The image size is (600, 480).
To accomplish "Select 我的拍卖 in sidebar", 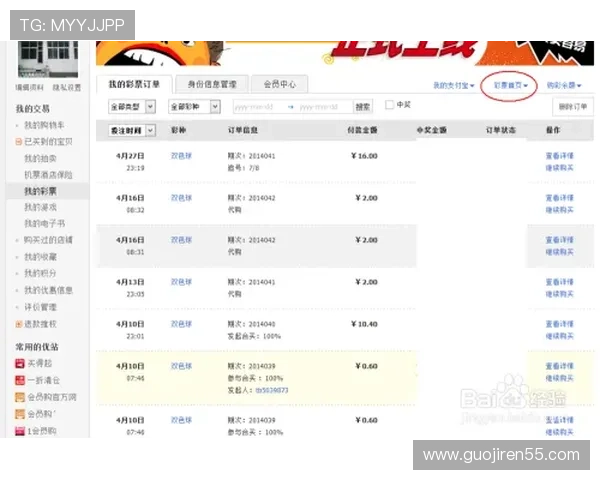I will click(40, 158).
